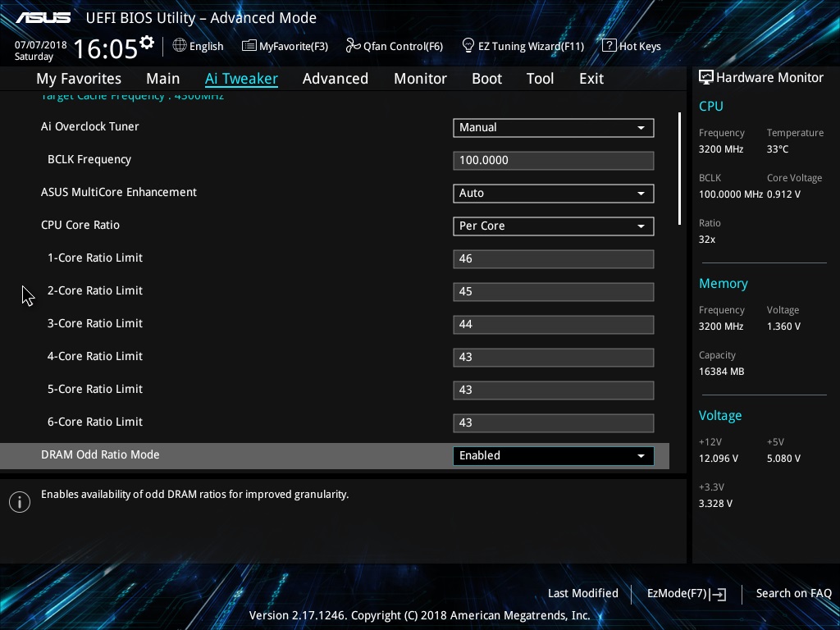
Task: Click the MyFavorite list icon
Action: (249, 46)
